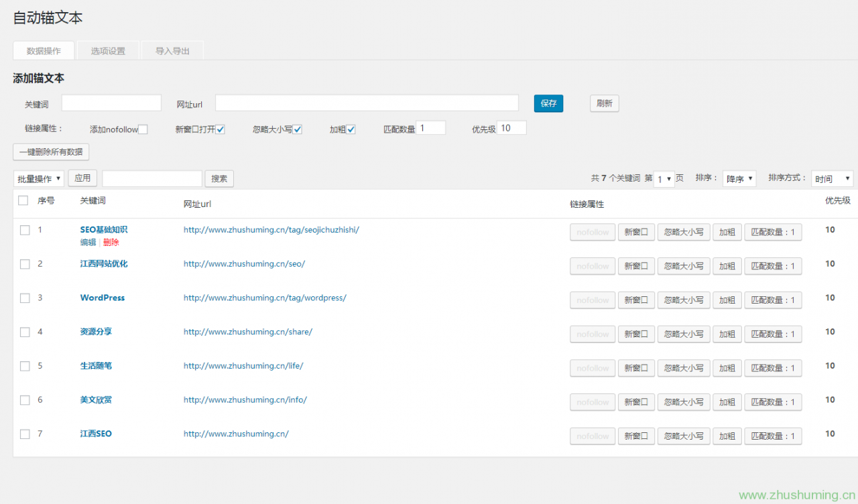Click the blue 保存 button
The height and width of the screenshot is (504, 858).
(x=548, y=103)
